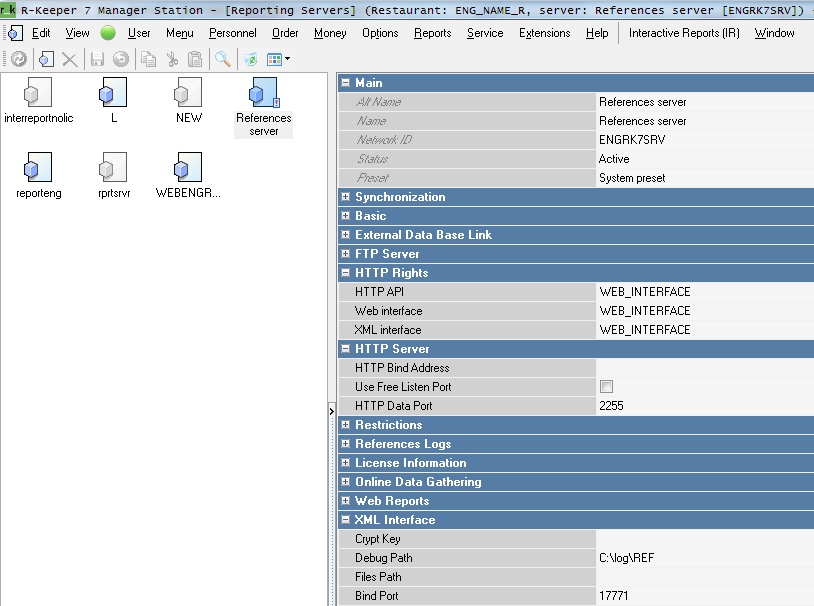Select the WEBENGR... server icon
814x606 pixels.
point(188,176)
